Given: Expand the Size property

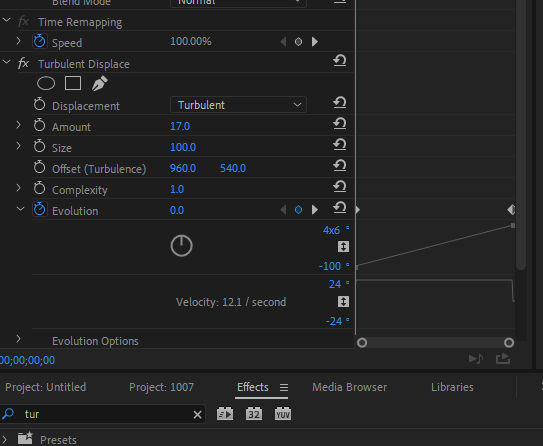Looking at the screenshot, I should 19,146.
